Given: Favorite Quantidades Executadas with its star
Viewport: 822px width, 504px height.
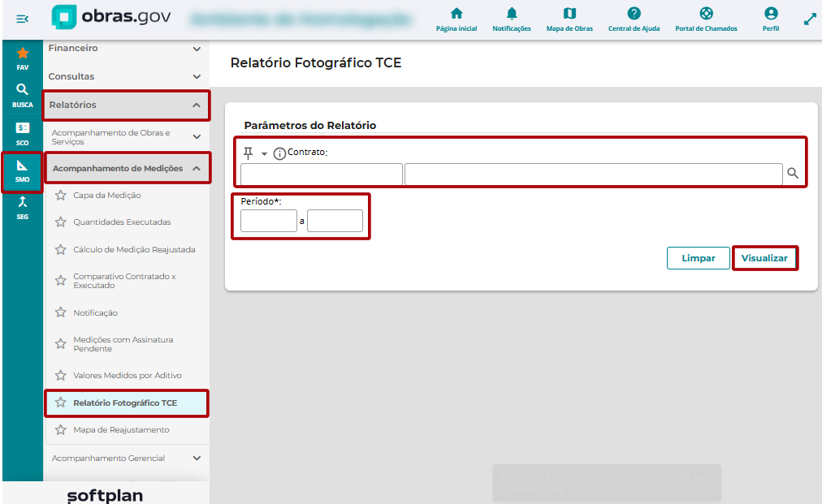Looking at the screenshot, I should click(61, 222).
